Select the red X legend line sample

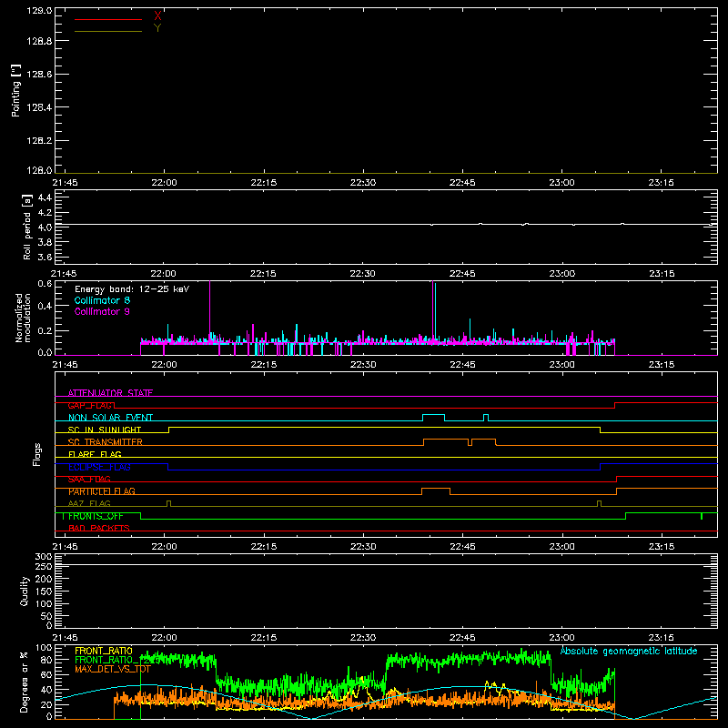click(108, 19)
